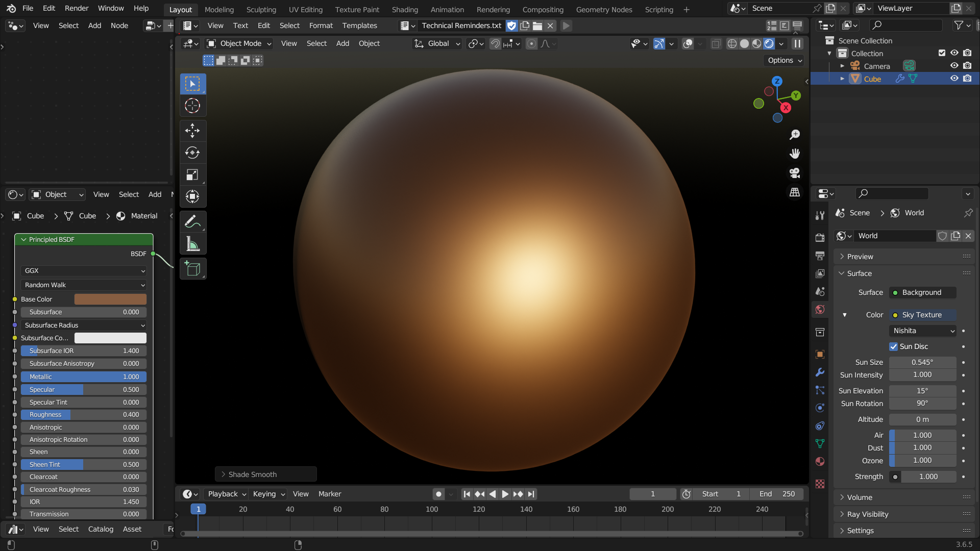This screenshot has width=980, height=551.
Task: Select the Add Cube tool
Action: [x=192, y=269]
